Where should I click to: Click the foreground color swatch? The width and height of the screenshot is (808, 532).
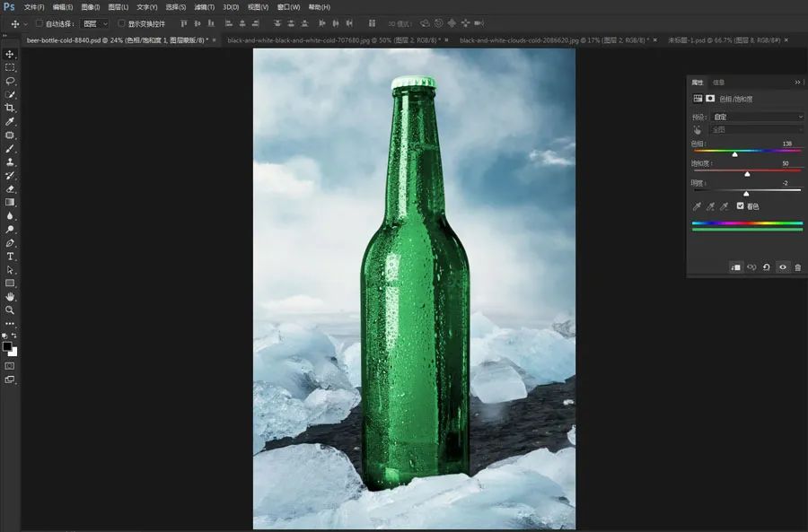[7, 346]
